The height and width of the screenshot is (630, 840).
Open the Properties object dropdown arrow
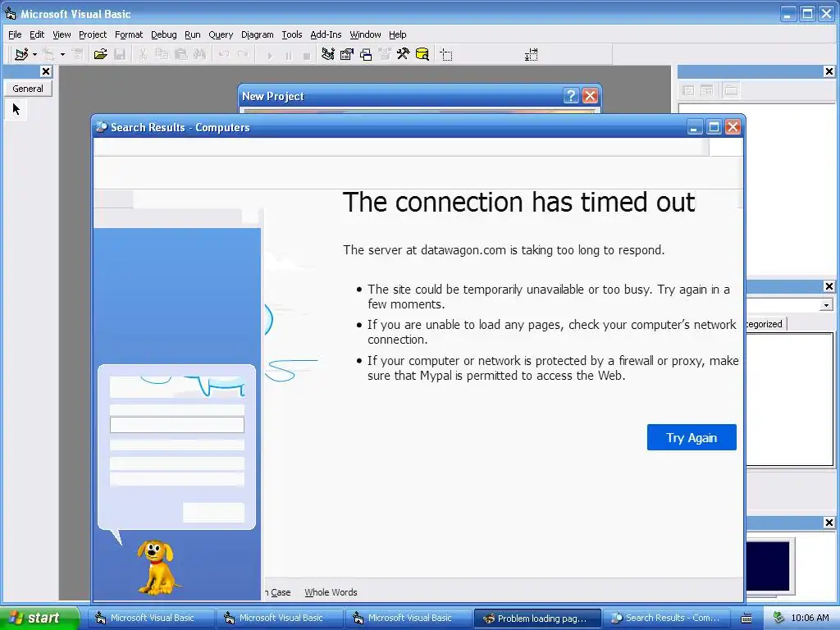point(826,305)
